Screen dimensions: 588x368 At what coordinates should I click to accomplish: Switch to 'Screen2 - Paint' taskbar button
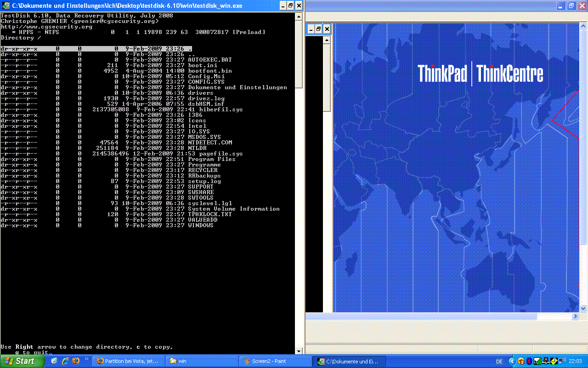click(274, 361)
